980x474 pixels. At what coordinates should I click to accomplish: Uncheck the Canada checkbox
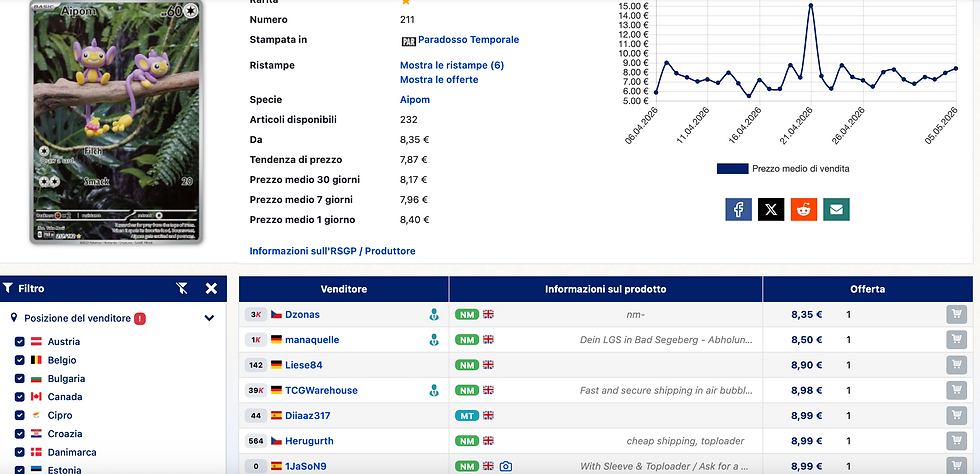click(19, 397)
